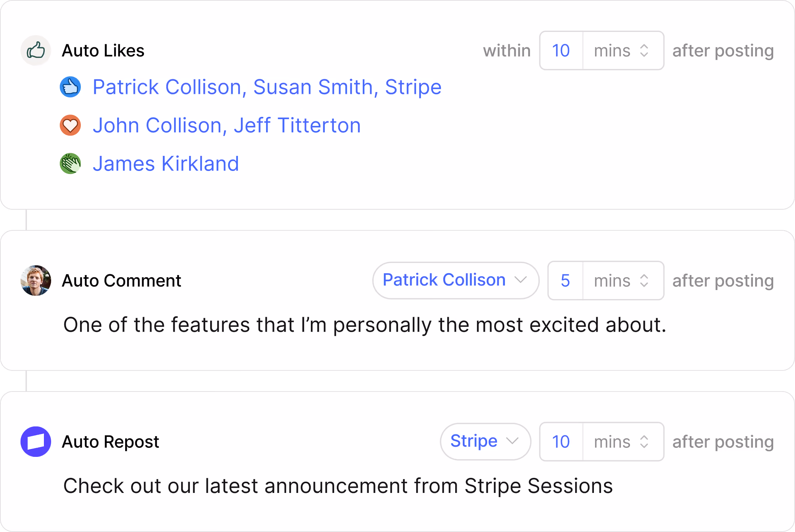Change the Auto Comment mins unit selector
This screenshot has width=795, height=532.
623,280
